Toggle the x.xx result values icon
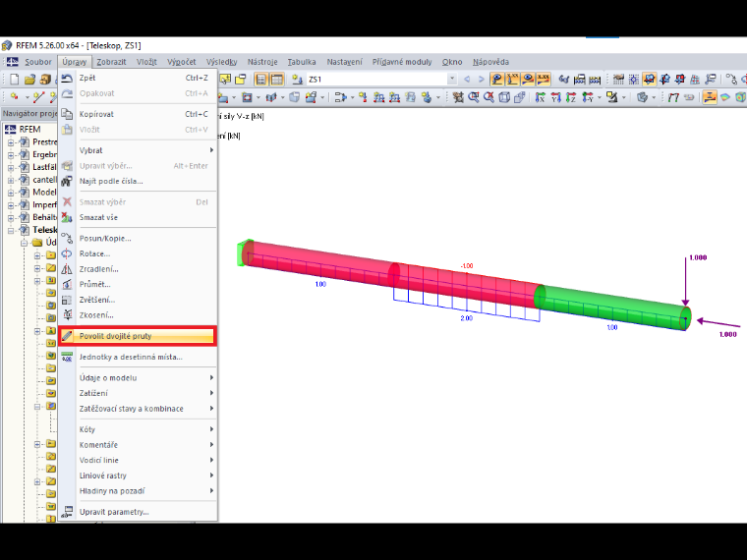The height and width of the screenshot is (560, 747). (x=544, y=79)
